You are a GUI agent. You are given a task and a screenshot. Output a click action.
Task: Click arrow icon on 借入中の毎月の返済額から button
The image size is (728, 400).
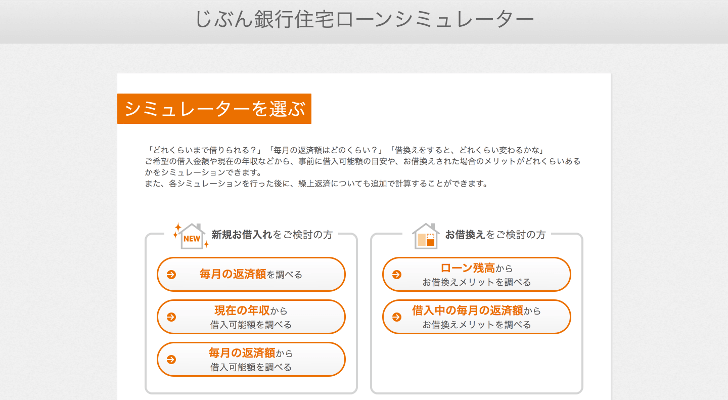pos(396,317)
